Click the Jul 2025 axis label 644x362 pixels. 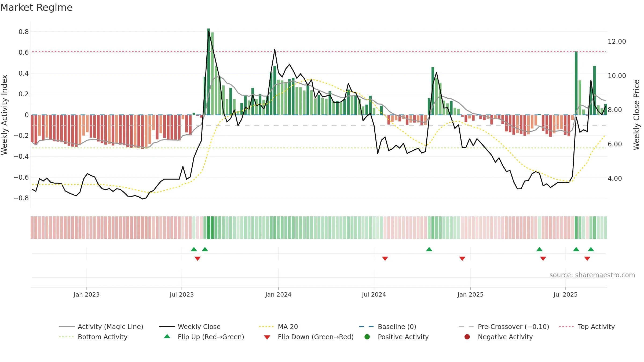[565, 294]
